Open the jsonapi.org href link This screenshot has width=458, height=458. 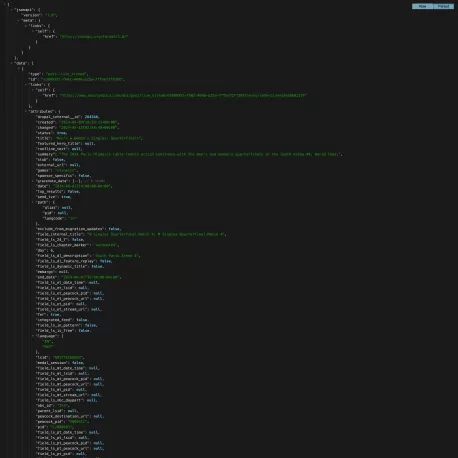(94, 37)
